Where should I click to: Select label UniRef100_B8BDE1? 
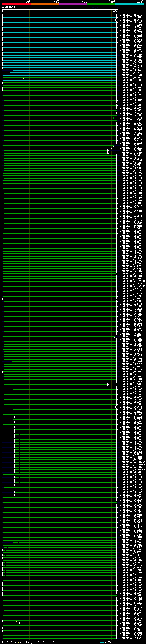point(131,42)
